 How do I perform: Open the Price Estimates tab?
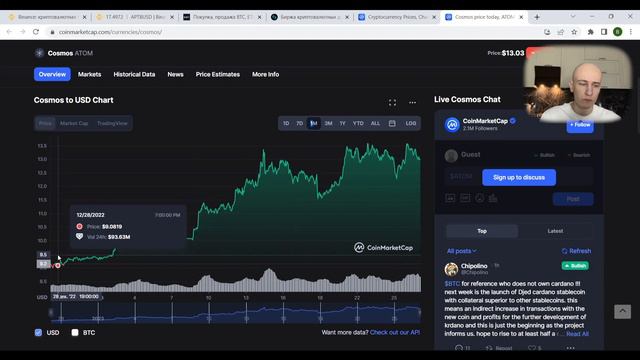[218, 74]
